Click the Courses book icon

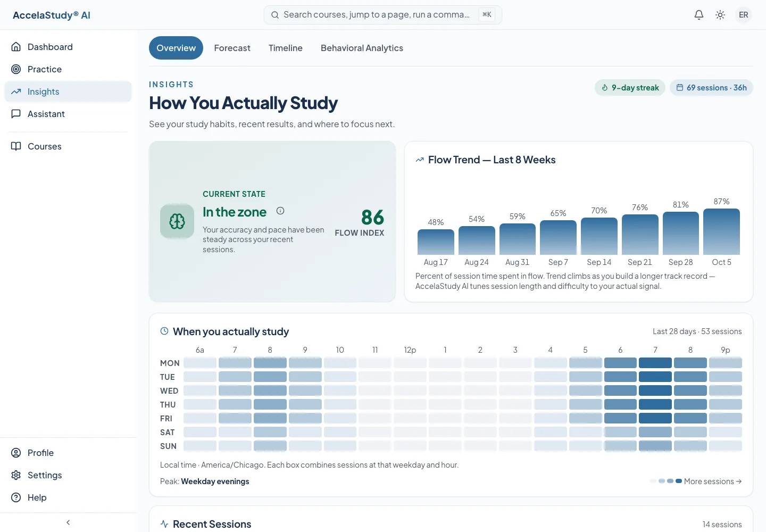click(16, 146)
